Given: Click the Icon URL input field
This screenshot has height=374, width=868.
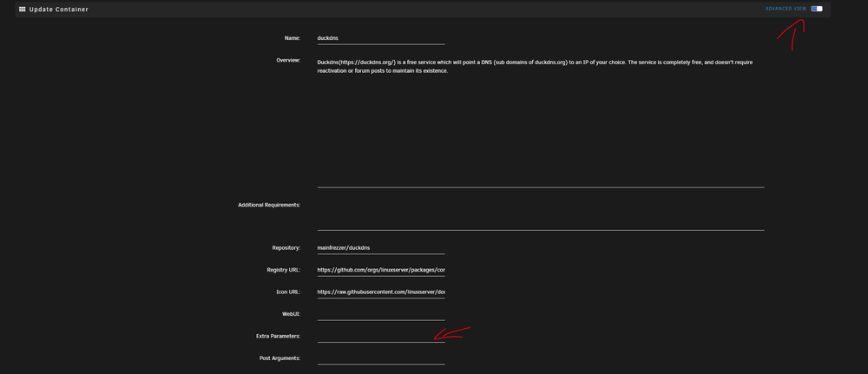Looking at the screenshot, I should click(x=381, y=292).
